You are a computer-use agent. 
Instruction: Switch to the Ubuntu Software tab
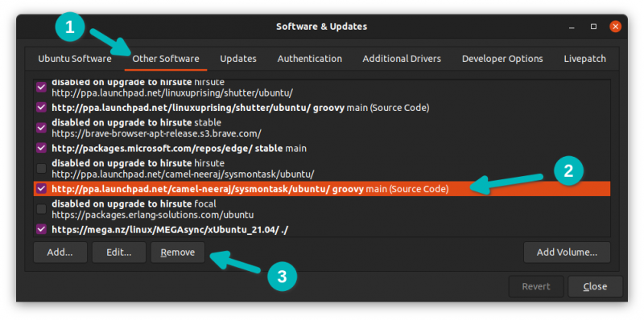coord(75,59)
